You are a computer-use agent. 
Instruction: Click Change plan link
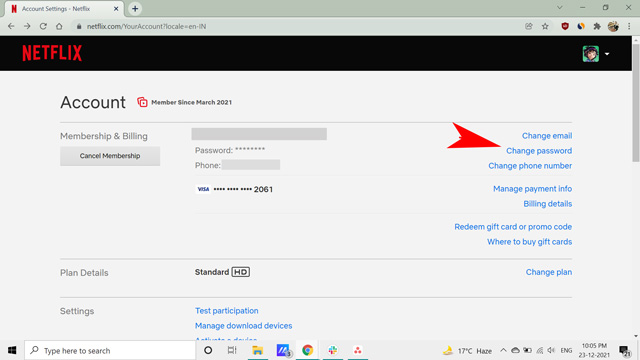tap(549, 272)
